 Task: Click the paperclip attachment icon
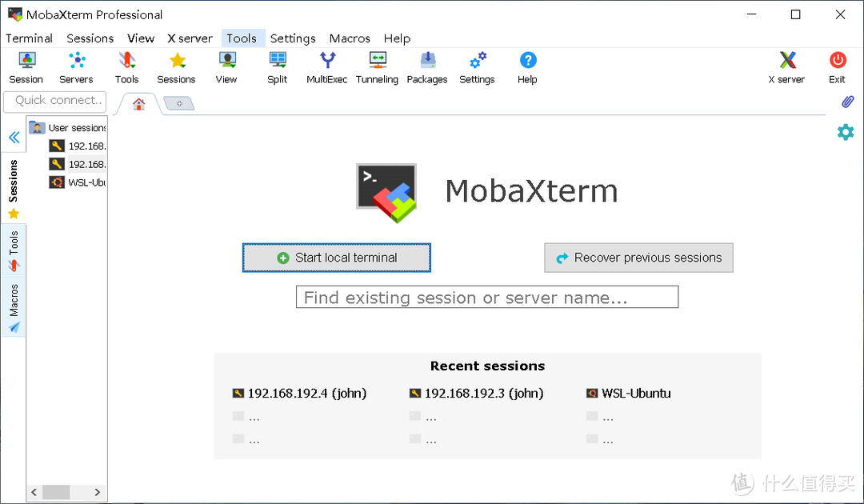847,102
